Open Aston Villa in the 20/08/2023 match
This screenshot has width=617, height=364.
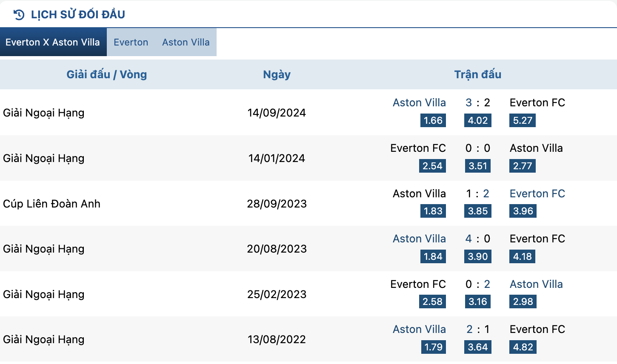point(420,239)
